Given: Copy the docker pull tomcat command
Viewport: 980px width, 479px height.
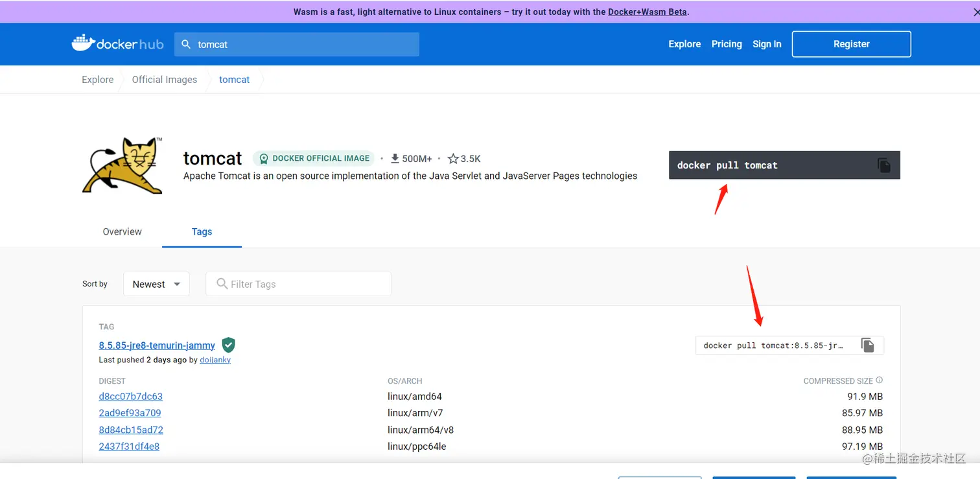Looking at the screenshot, I should tap(884, 165).
